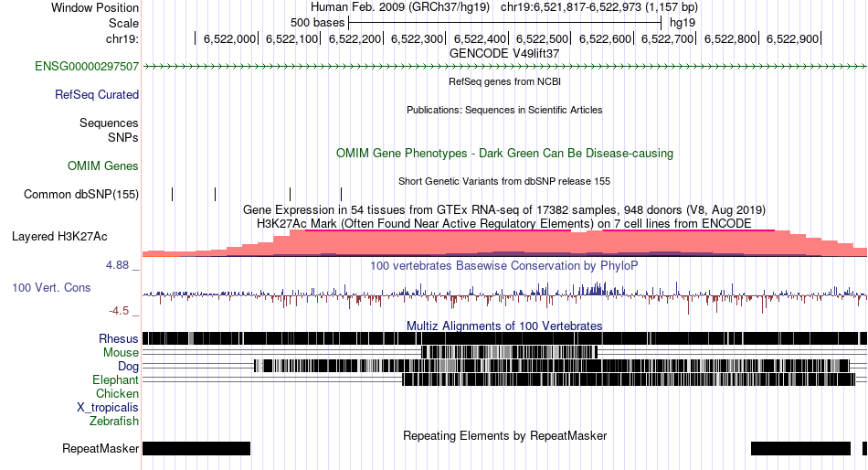The width and height of the screenshot is (868, 470).
Task: Click the hg19 assembly label by scale
Action: (682, 23)
